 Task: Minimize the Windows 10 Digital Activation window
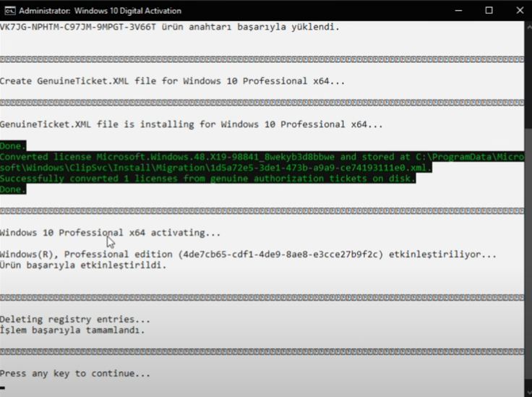click(x=458, y=11)
